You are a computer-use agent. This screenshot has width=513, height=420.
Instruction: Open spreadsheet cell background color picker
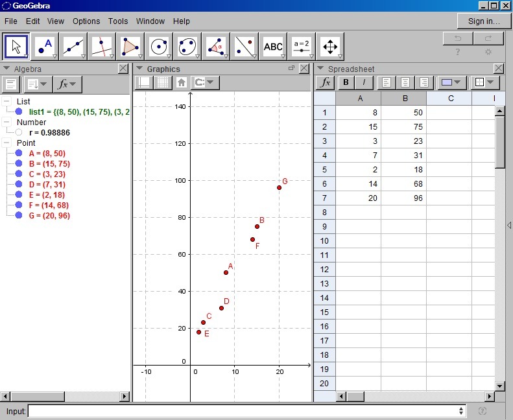[451, 83]
